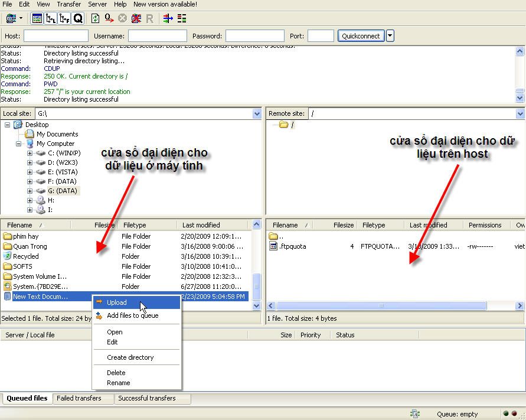
Task: Toggle remote directory tree icon
Action: tap(64, 18)
